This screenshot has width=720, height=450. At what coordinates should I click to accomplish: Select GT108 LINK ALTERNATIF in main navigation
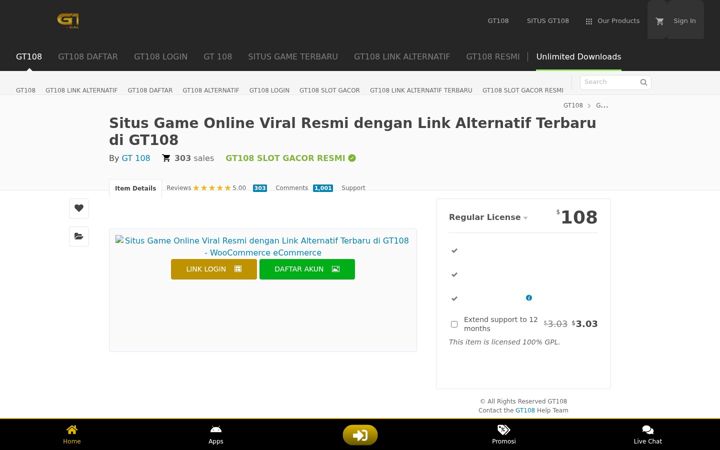402,57
